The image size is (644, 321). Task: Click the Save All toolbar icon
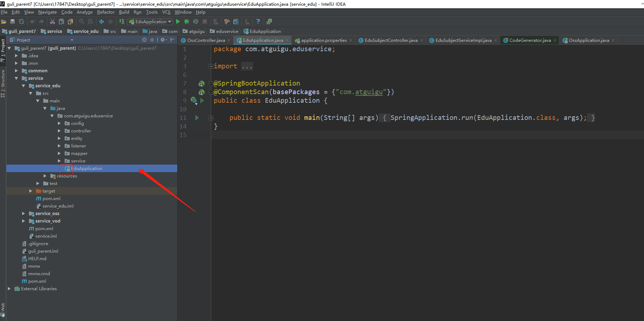[13, 21]
